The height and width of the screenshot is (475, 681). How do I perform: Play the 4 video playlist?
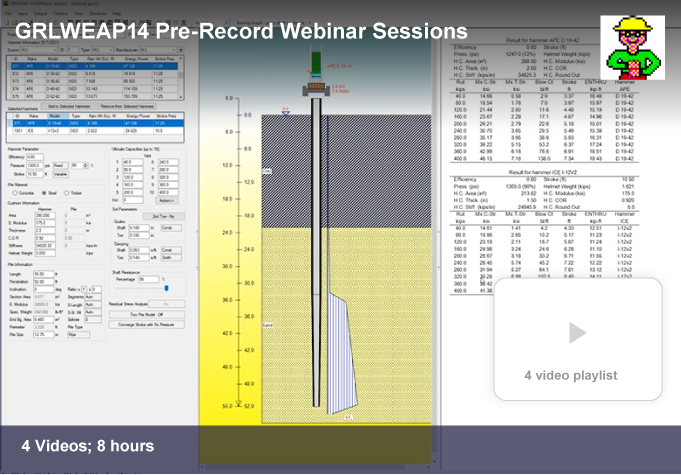click(578, 333)
